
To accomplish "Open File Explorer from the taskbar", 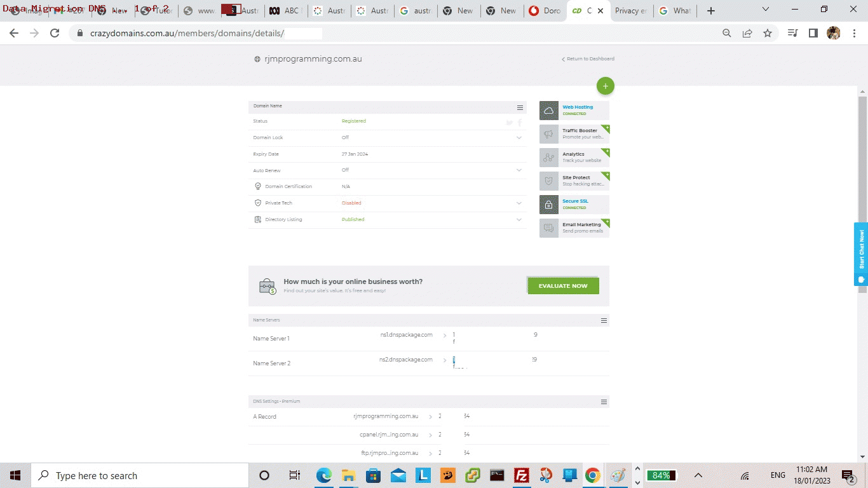I will (x=348, y=475).
